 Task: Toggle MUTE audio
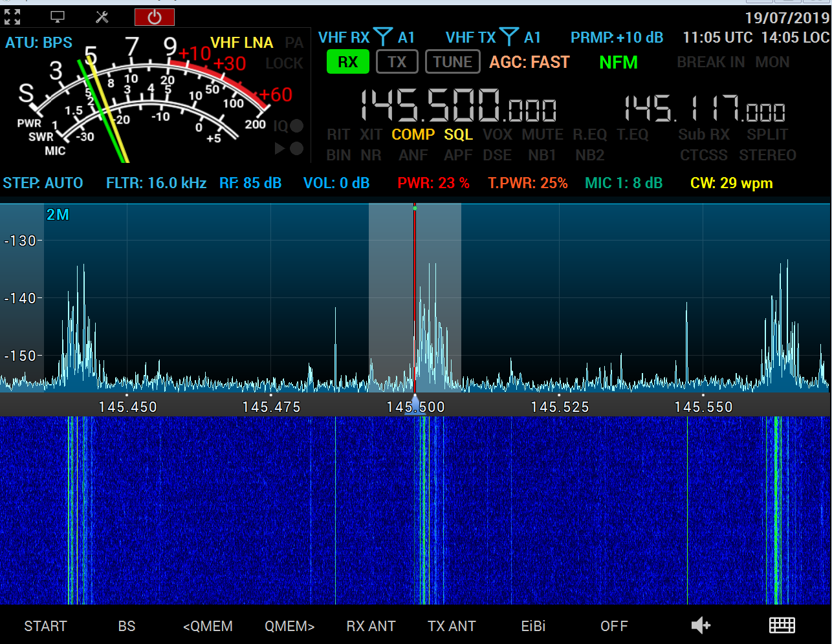click(543, 134)
